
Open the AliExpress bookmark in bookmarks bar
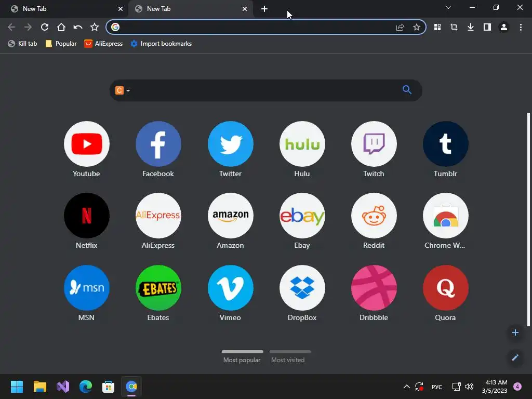pos(103,44)
